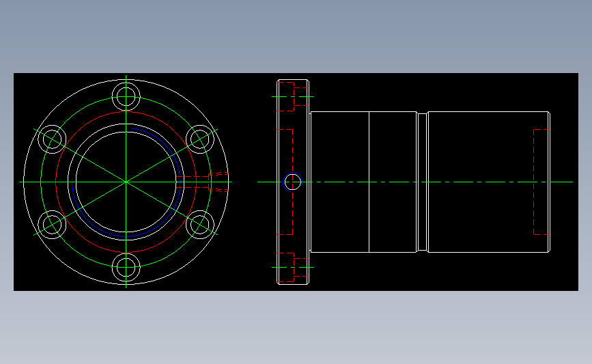Image resolution: width=592 pixels, height=364 pixels.
Task: Pick the red dashed recess at the cylinder's right end
Action: pos(541,182)
